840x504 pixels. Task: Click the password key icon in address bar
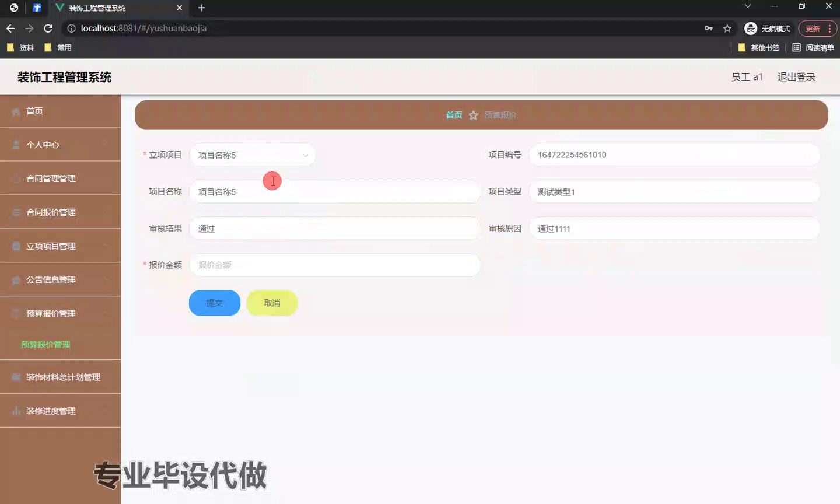(x=709, y=29)
